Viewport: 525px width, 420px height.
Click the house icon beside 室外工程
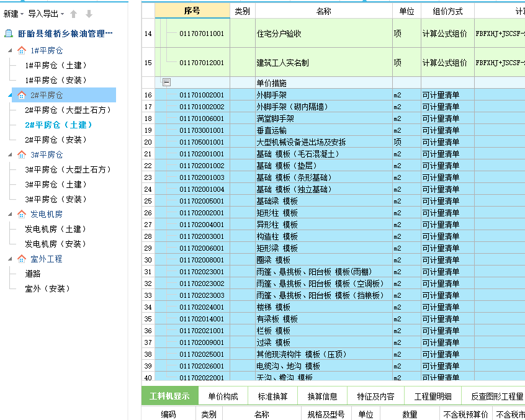coord(22,259)
